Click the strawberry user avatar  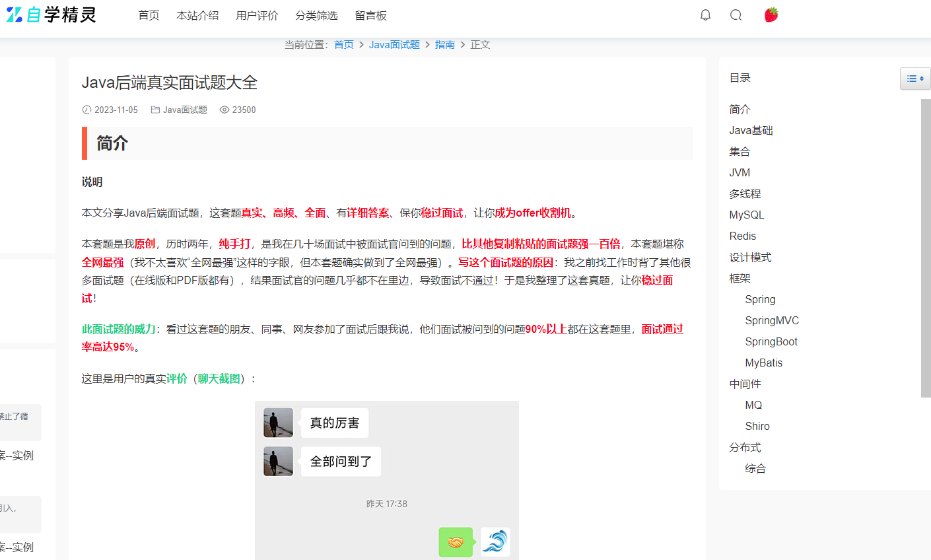tap(771, 15)
